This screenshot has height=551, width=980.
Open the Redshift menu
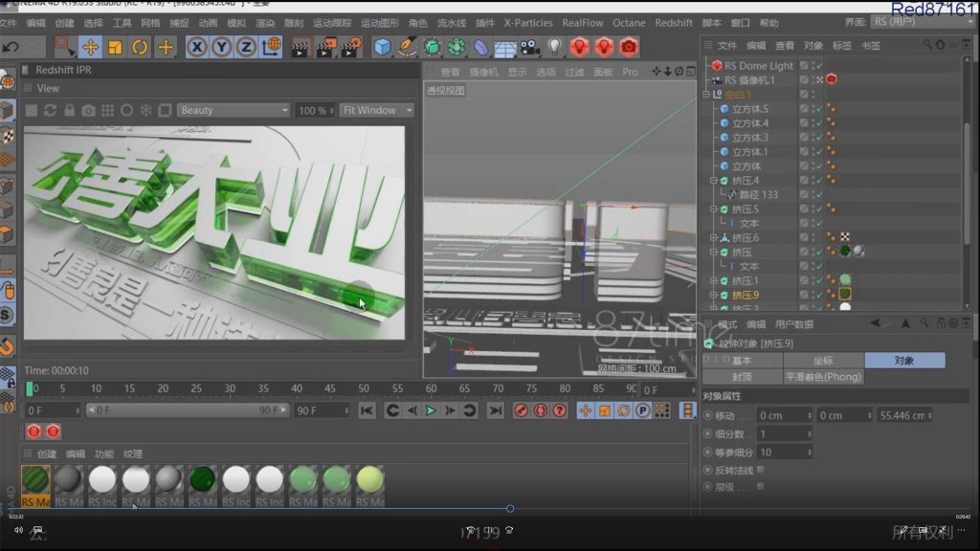674,23
